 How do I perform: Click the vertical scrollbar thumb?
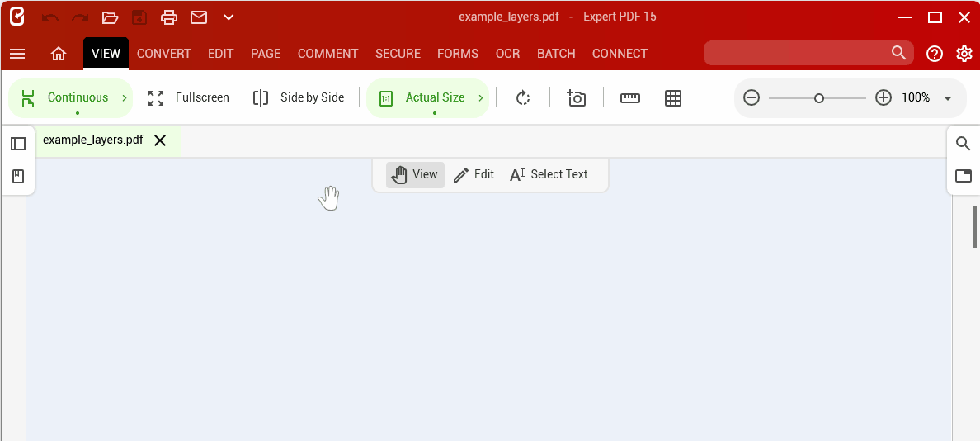(x=974, y=226)
